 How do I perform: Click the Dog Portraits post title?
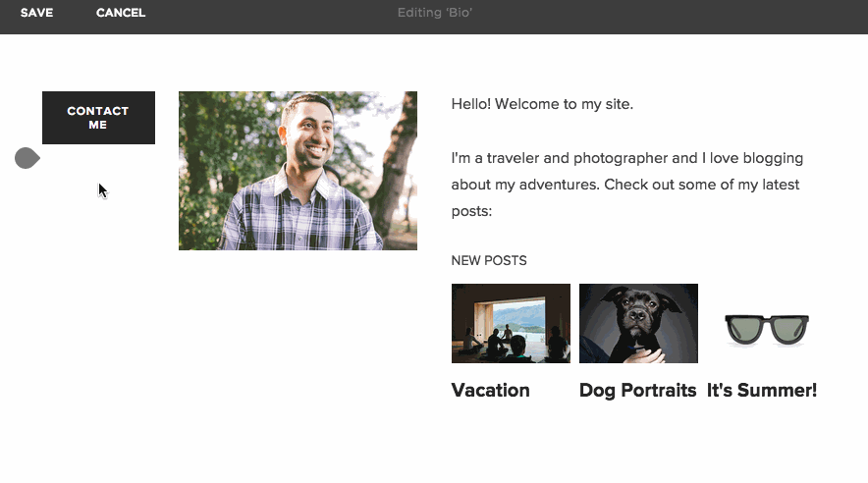[637, 390]
